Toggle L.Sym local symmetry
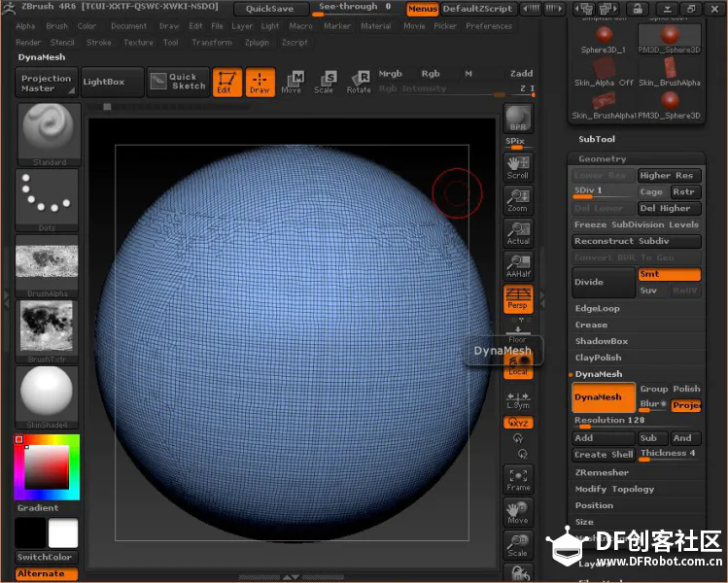 coord(518,400)
